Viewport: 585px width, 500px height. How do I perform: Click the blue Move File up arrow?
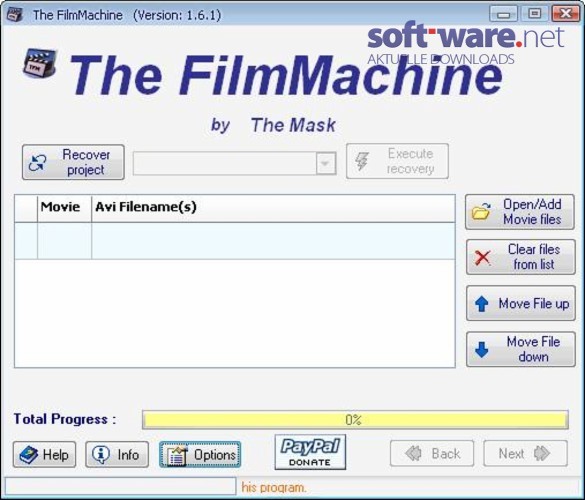(x=482, y=304)
